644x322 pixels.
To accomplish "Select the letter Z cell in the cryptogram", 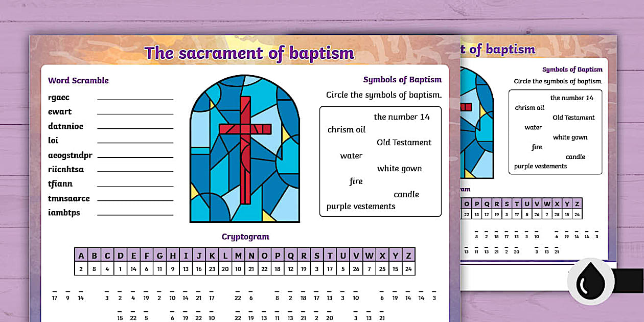I will point(409,254).
